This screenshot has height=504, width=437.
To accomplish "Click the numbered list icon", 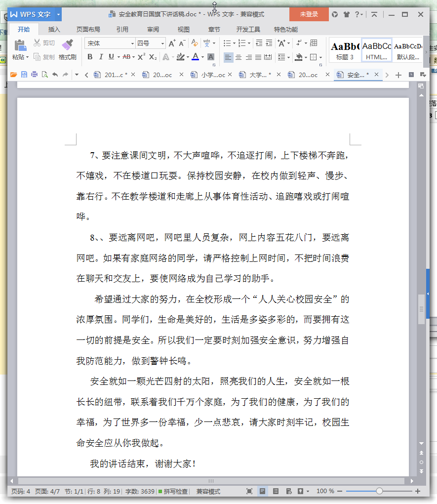I will coord(242,43).
